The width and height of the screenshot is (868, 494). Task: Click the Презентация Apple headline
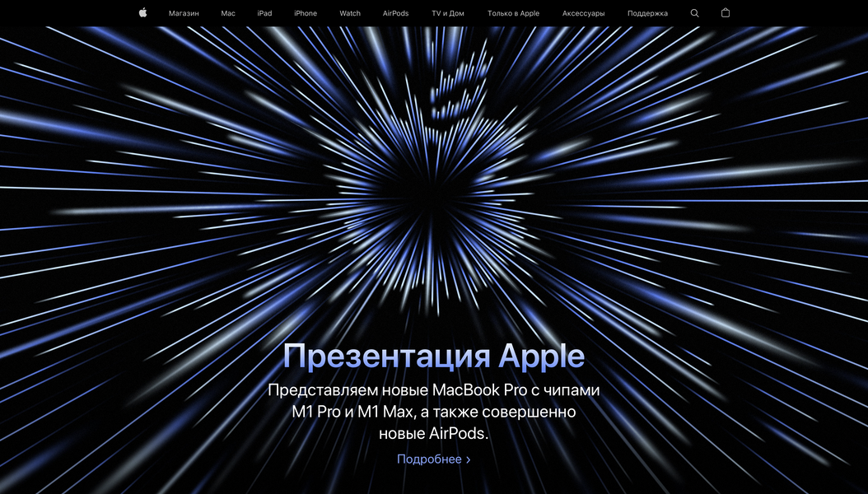click(x=434, y=356)
